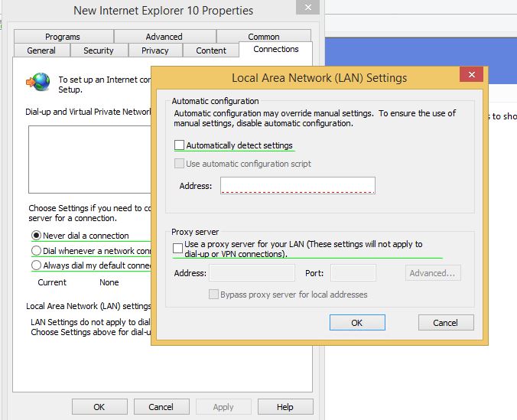Cancel the LAN Settings dialog
The width and height of the screenshot is (517, 420).
click(446, 322)
